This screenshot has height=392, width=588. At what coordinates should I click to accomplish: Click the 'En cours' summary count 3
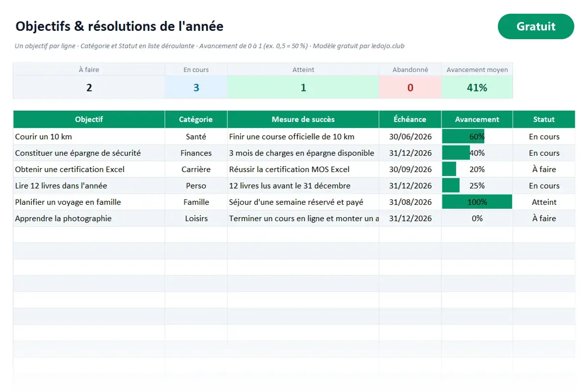click(x=196, y=88)
